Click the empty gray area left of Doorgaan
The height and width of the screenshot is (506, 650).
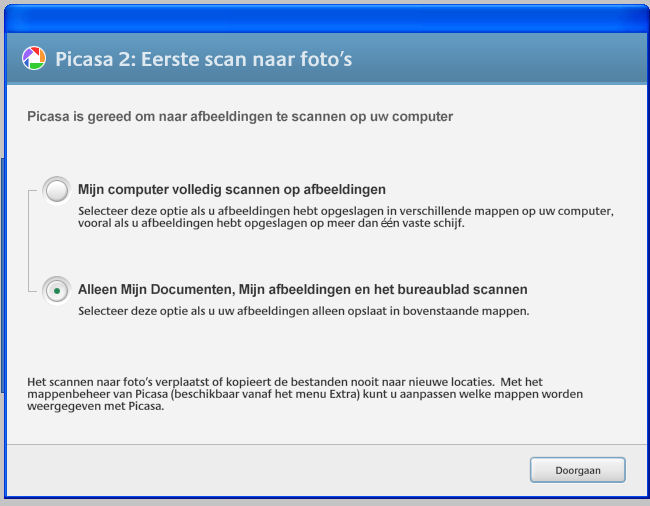265,470
